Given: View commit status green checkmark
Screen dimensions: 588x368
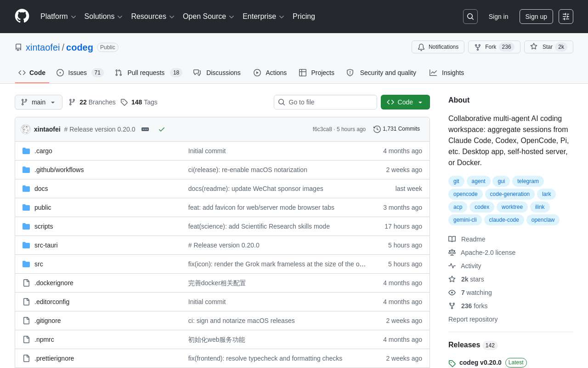Looking at the screenshot, I should (162, 129).
